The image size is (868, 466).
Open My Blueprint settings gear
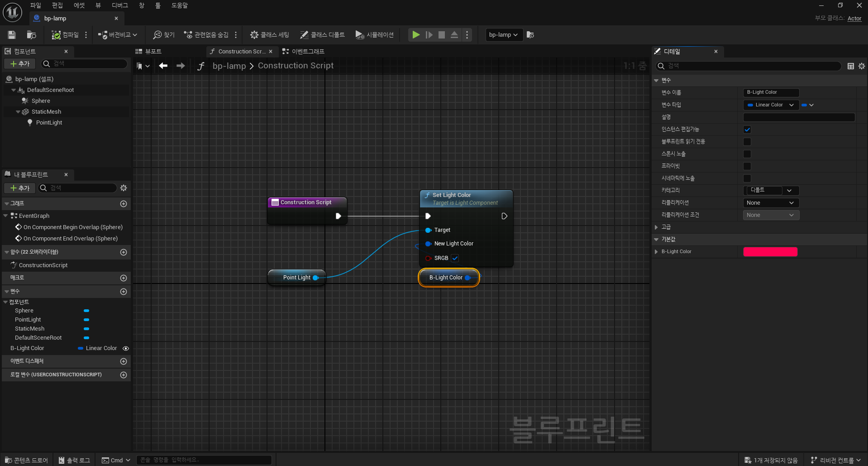coord(124,188)
